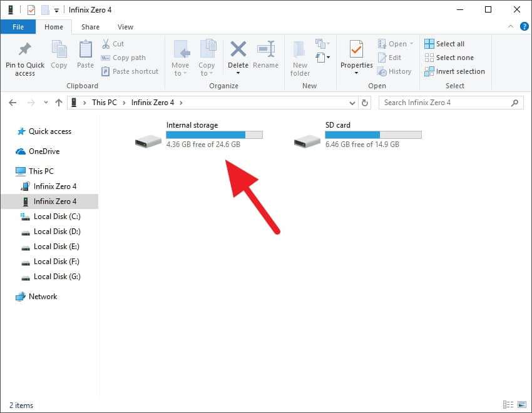Open the File menu tab

pyautogui.click(x=18, y=27)
